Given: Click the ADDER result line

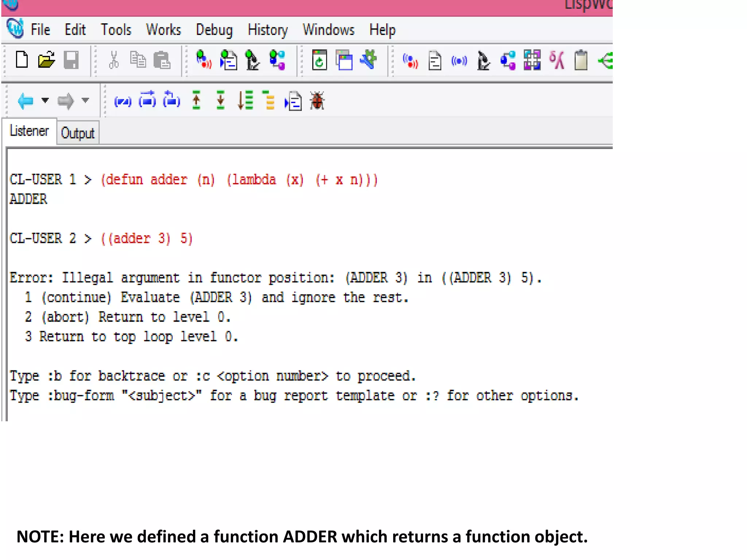Looking at the screenshot, I should (28, 199).
